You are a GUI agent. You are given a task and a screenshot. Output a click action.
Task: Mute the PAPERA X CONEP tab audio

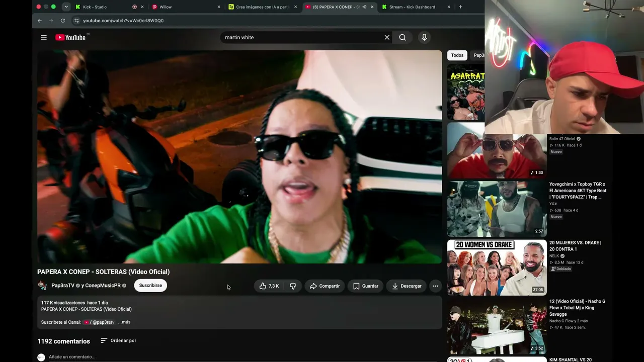point(364,7)
